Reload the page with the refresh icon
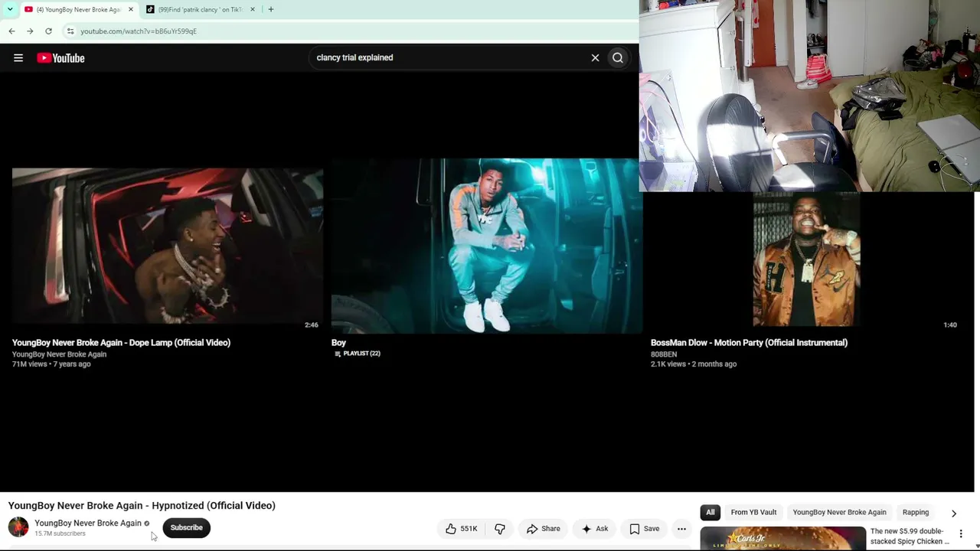This screenshot has height=551, width=980. click(48, 31)
